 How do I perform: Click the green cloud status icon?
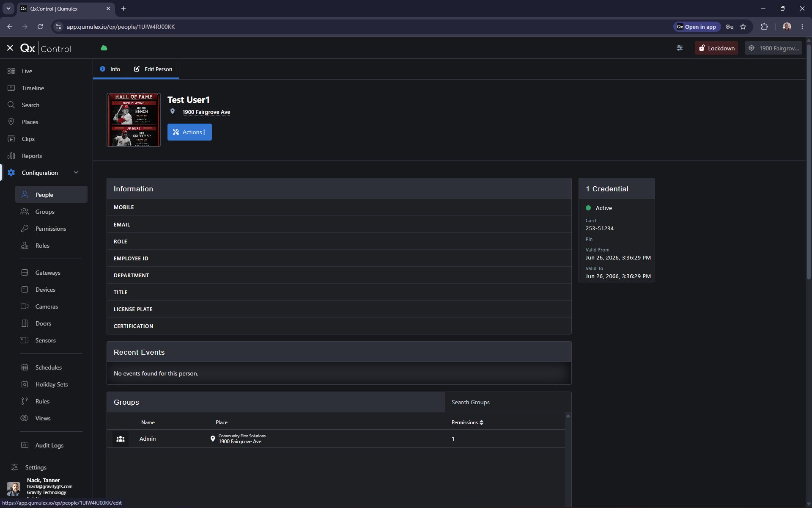104,48
